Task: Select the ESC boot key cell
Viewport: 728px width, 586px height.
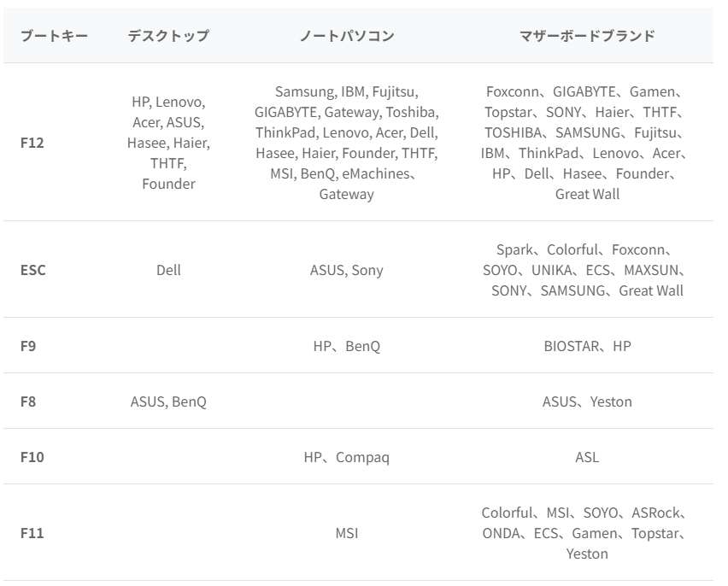Action: click(33, 270)
